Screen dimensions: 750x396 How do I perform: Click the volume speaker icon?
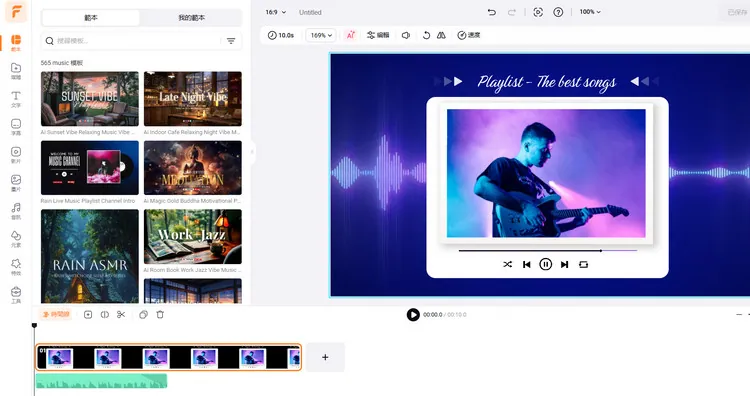pyautogui.click(x=406, y=35)
